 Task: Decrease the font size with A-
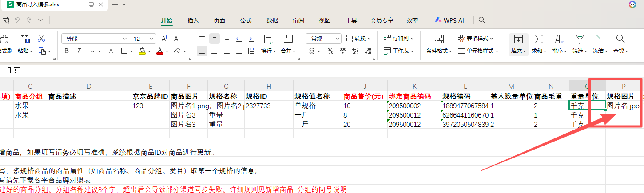pyautogui.click(x=177, y=39)
